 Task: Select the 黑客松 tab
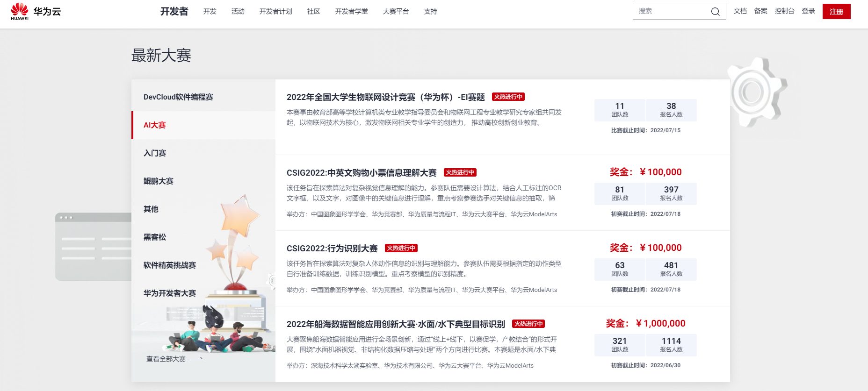(x=203, y=237)
